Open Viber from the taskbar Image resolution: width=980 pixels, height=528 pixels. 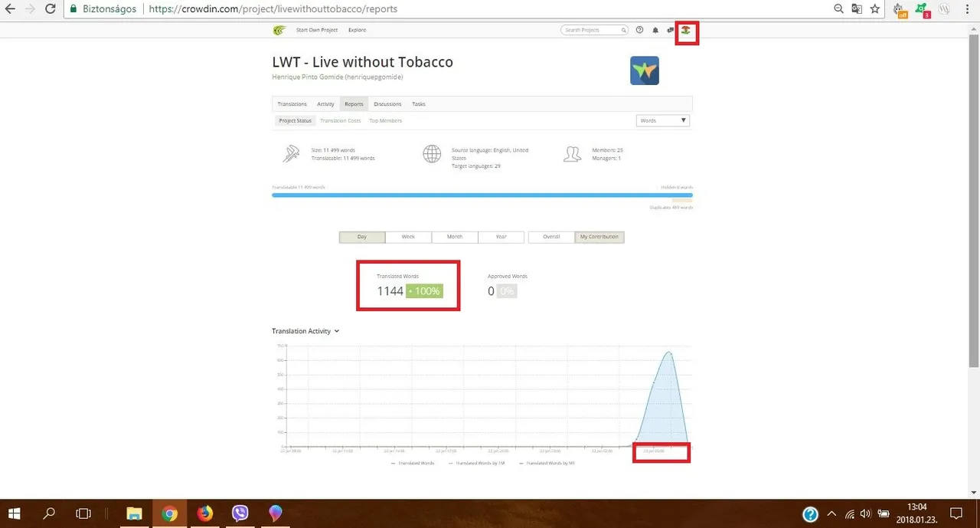[240, 513]
